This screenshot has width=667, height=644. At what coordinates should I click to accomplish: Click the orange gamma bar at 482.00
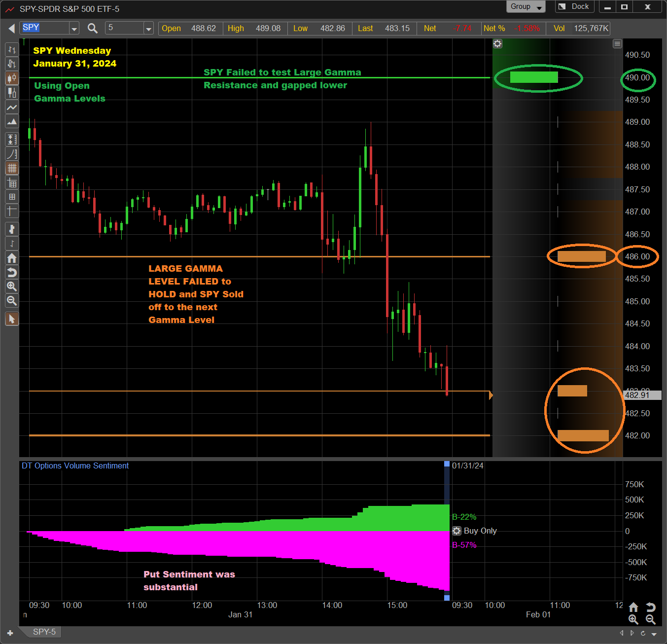583,435
